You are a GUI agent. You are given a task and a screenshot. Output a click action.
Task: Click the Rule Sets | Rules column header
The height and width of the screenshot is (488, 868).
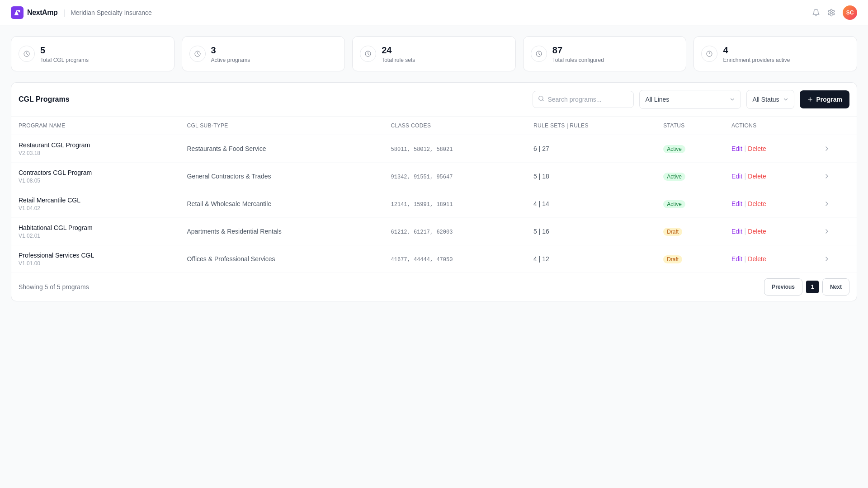click(561, 126)
